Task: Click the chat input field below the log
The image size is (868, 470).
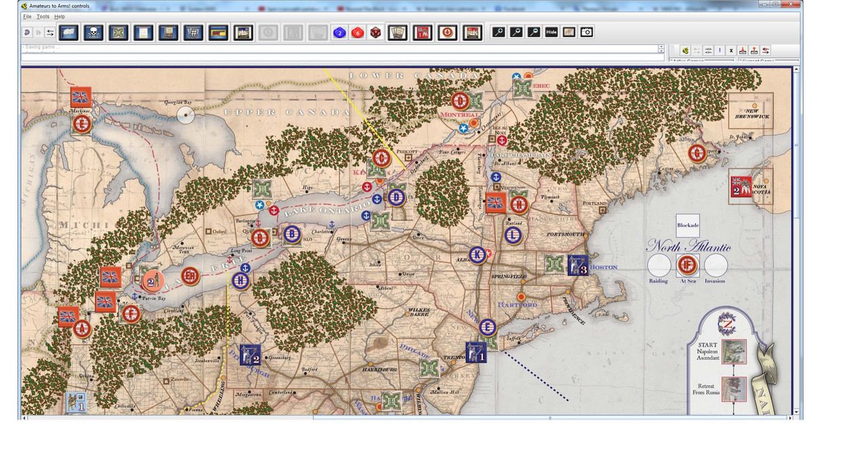Action: coord(342,58)
